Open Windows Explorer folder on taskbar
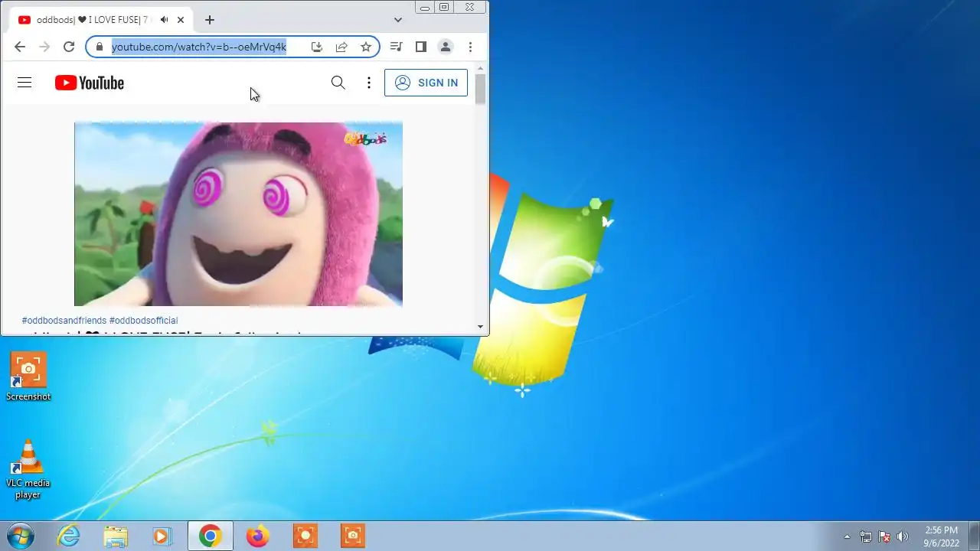 [116, 536]
